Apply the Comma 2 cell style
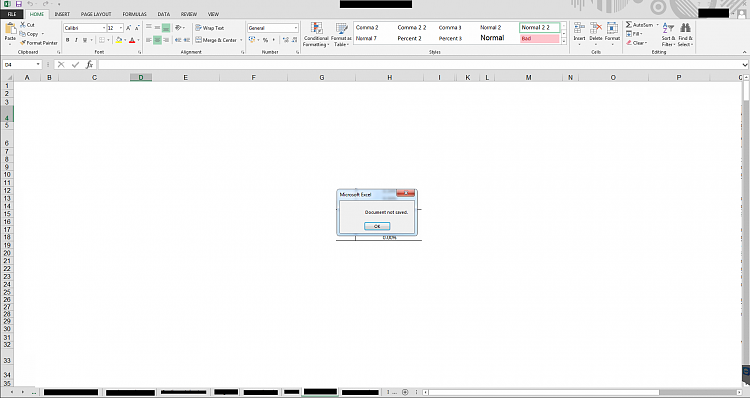This screenshot has height=398, width=750. click(367, 28)
